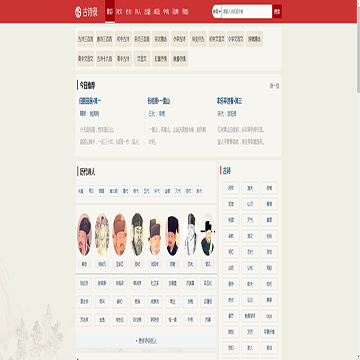Open poet portrait with wide flat-brimmed hat and teal robe

click(208, 235)
